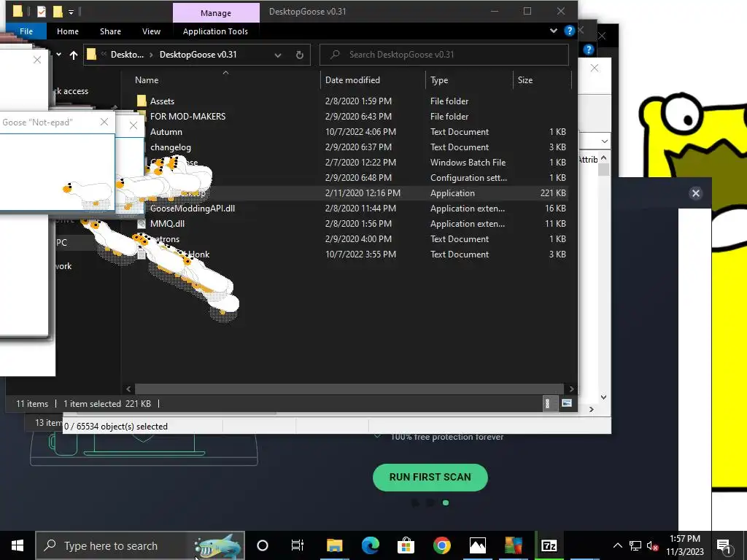Click the 221 KB Application row
Viewport: 747px width, 560px height.
tap(351, 192)
